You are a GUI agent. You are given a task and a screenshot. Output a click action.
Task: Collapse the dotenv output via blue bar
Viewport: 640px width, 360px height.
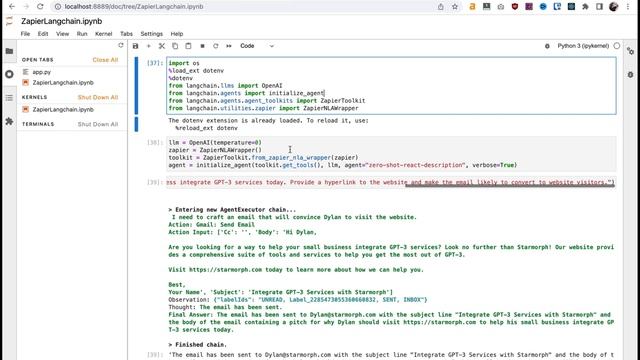(x=136, y=124)
